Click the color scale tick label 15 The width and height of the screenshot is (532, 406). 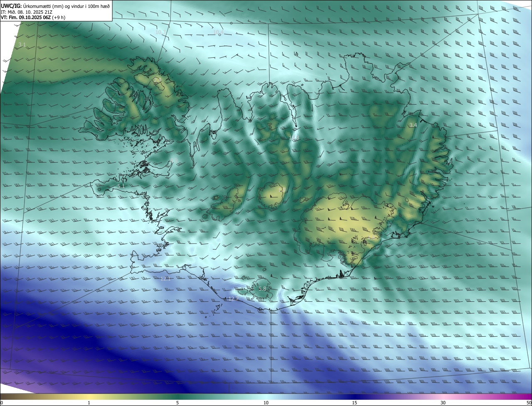(x=355, y=403)
